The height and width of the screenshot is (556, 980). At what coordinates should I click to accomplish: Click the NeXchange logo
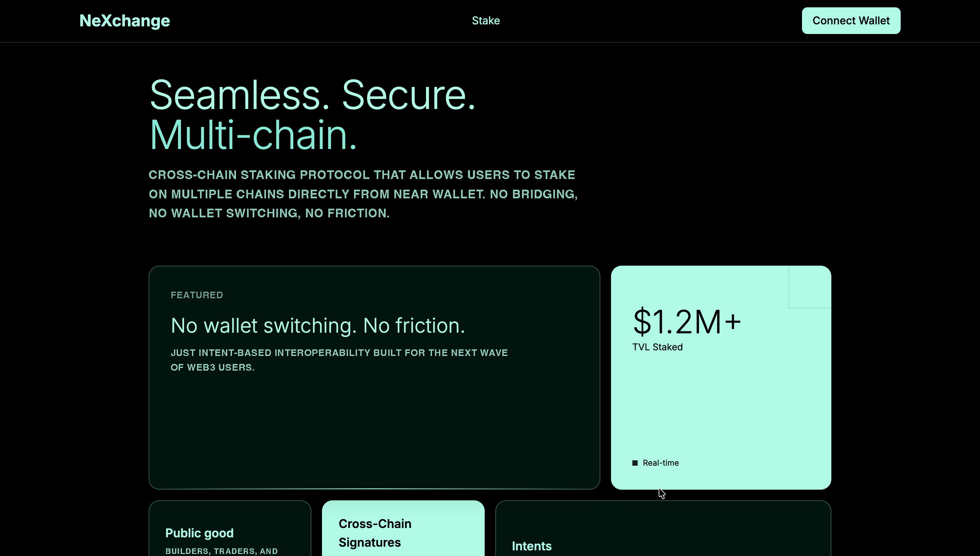[x=124, y=21]
